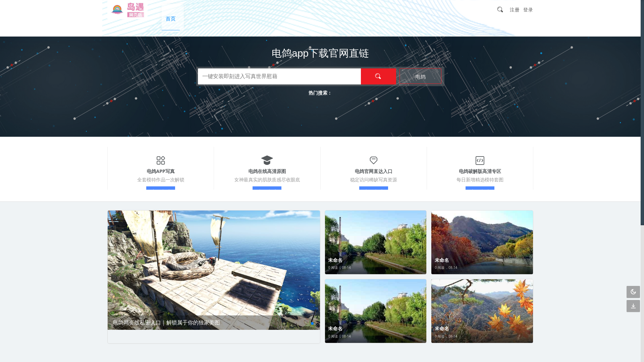Open red autumn trees 未命名 thumbnail
Image resolution: width=644 pixels, height=362 pixels.
tap(482, 242)
